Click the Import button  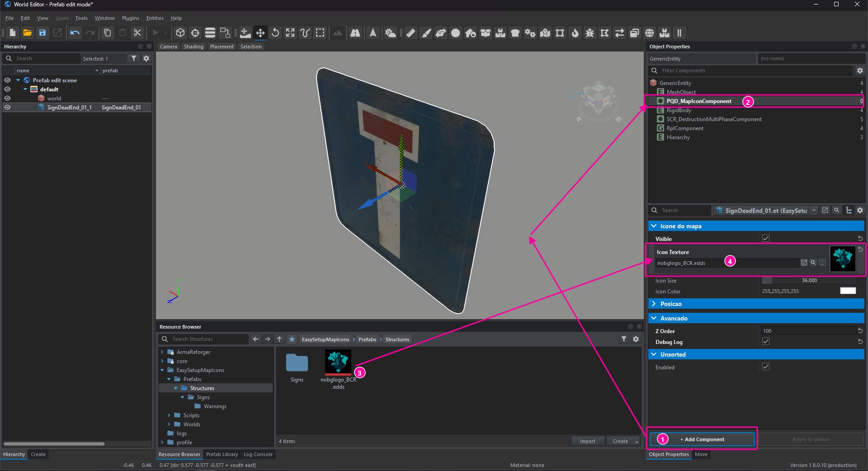coord(587,441)
